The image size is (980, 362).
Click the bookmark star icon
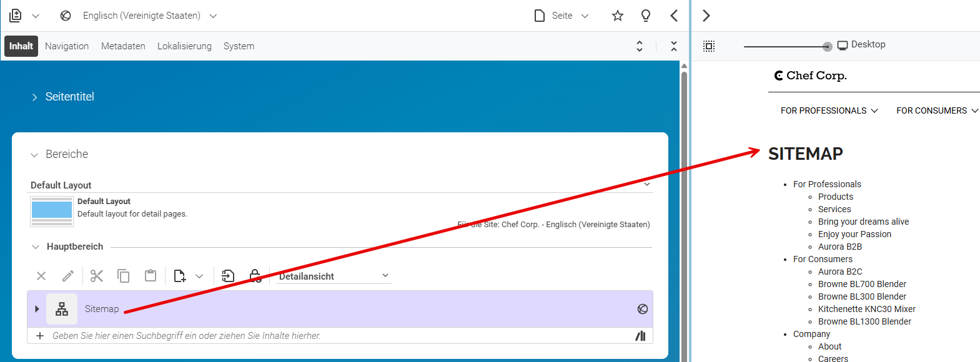(618, 16)
